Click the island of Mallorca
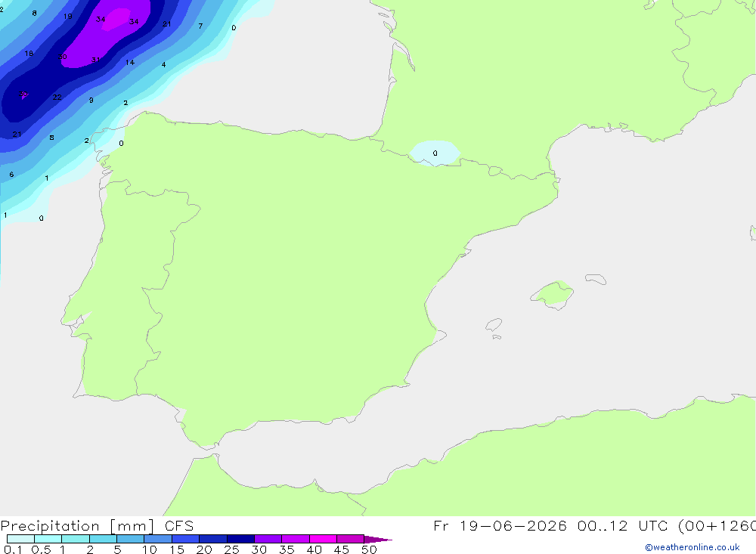 click(x=553, y=293)
